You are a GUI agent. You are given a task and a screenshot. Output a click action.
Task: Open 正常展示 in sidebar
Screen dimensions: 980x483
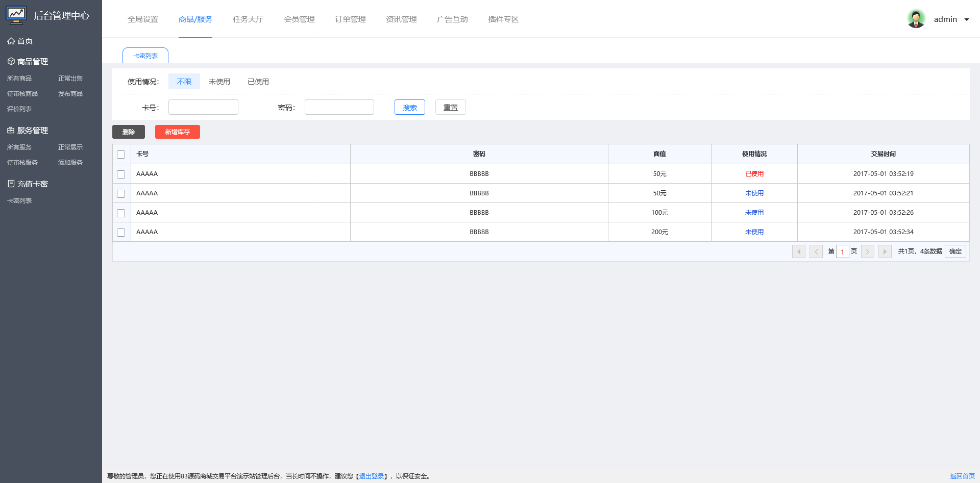(x=70, y=147)
